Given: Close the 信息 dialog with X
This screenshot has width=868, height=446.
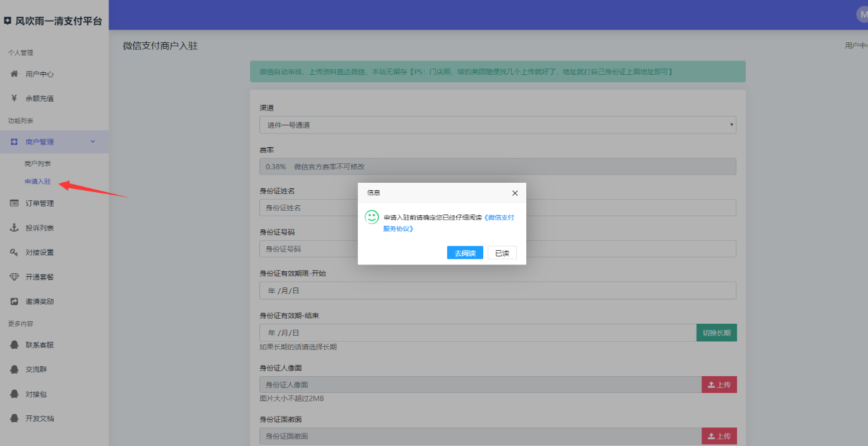Looking at the screenshot, I should (x=514, y=193).
